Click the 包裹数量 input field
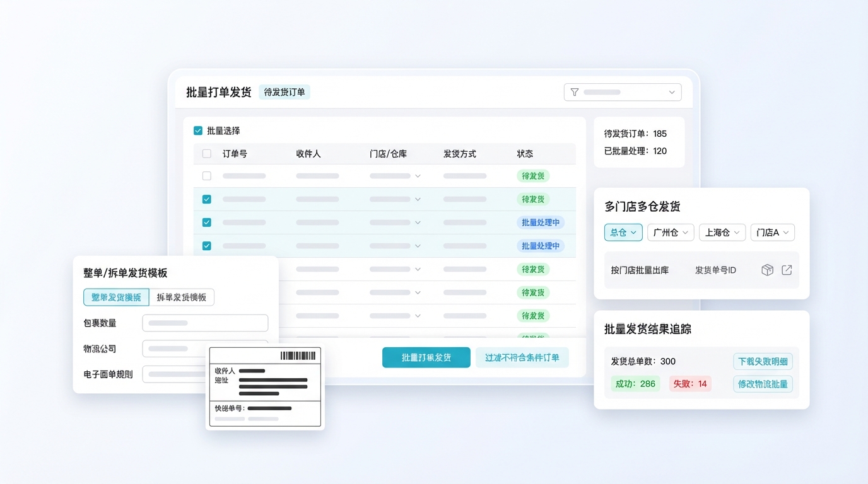868x484 pixels. coord(205,323)
